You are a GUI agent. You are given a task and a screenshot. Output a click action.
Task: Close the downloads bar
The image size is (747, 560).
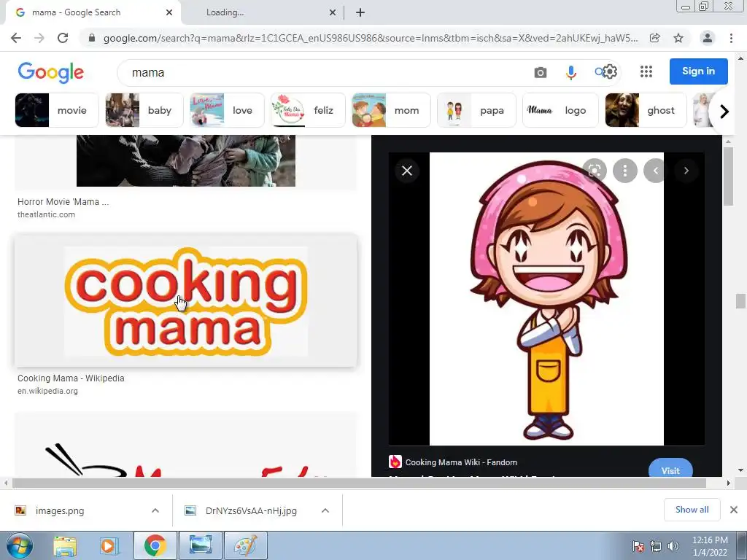coord(734,510)
